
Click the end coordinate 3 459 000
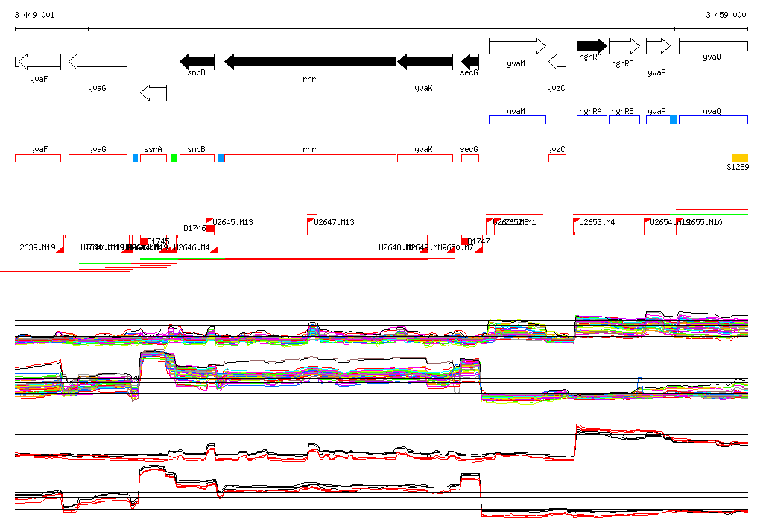click(x=726, y=15)
